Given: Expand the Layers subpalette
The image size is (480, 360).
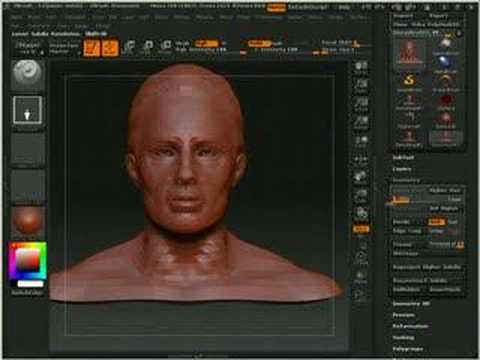Looking at the screenshot, I should (x=402, y=169).
